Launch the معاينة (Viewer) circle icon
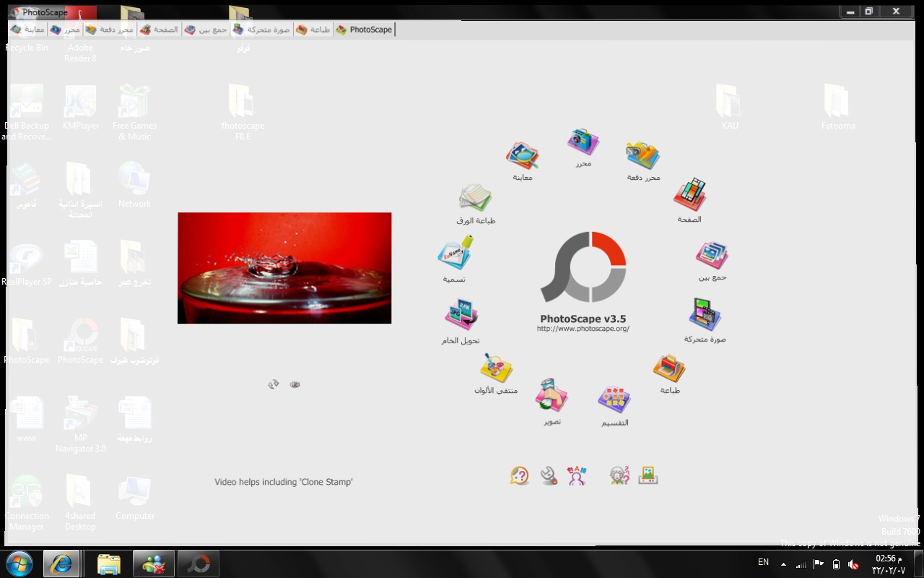The height and width of the screenshot is (578, 924). coord(522,156)
